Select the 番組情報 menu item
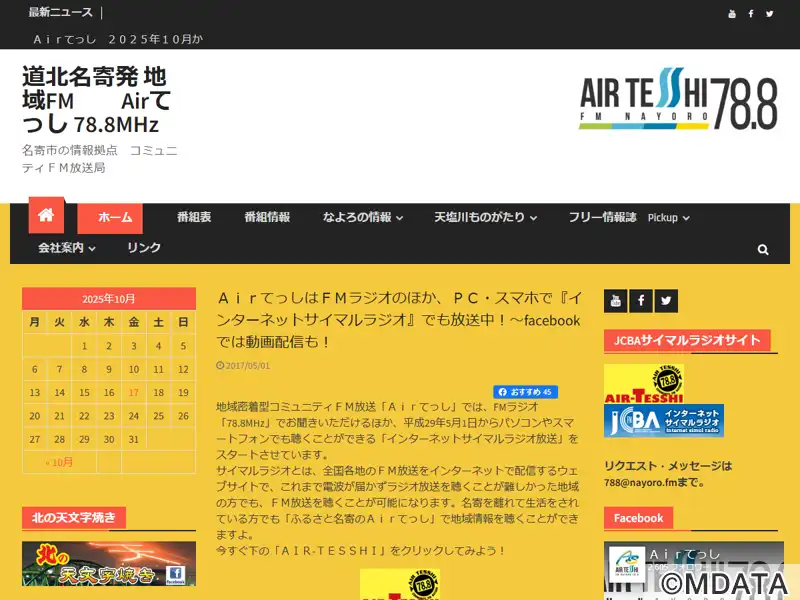Screen dimensions: 800x600 pos(267,217)
